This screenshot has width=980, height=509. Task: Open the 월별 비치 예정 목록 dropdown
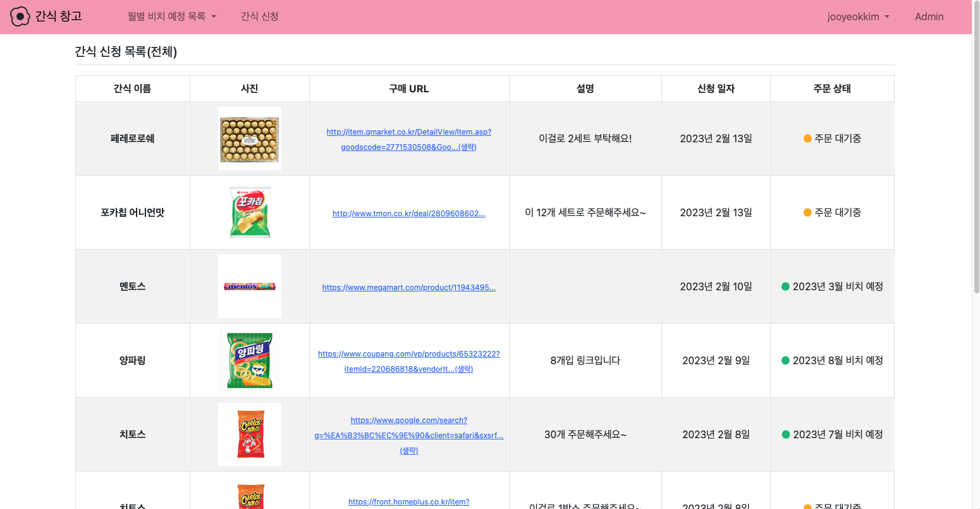[171, 16]
